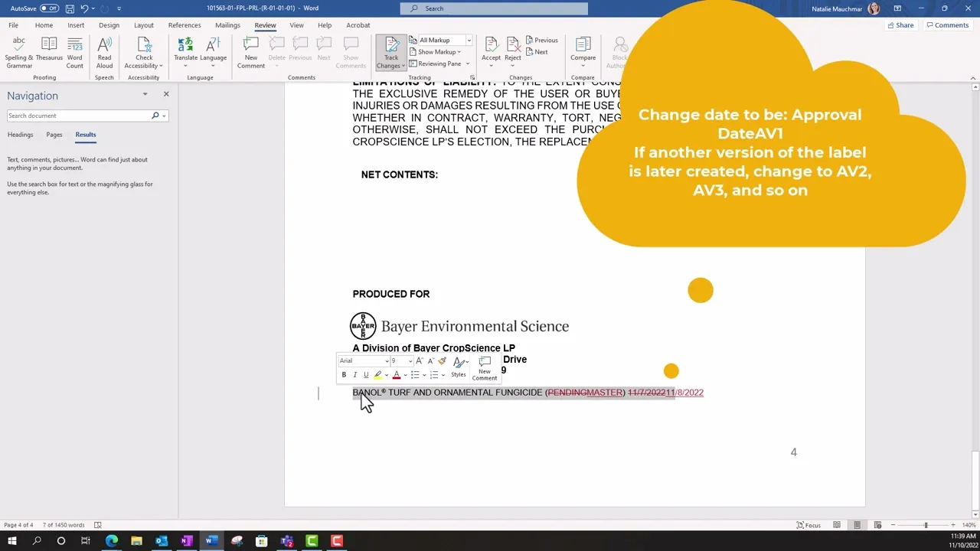Open Reviewing Pane orientation arrow

coord(468,64)
